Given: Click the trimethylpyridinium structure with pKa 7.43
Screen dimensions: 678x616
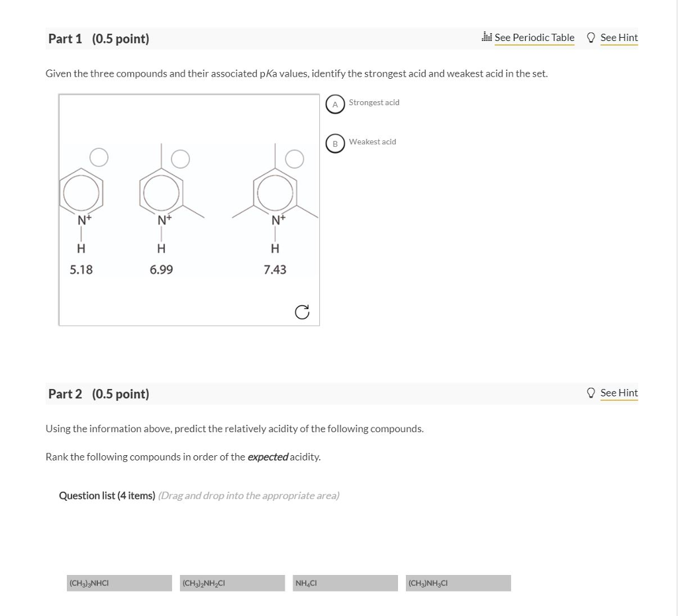Looking at the screenshot, I should (275, 192).
